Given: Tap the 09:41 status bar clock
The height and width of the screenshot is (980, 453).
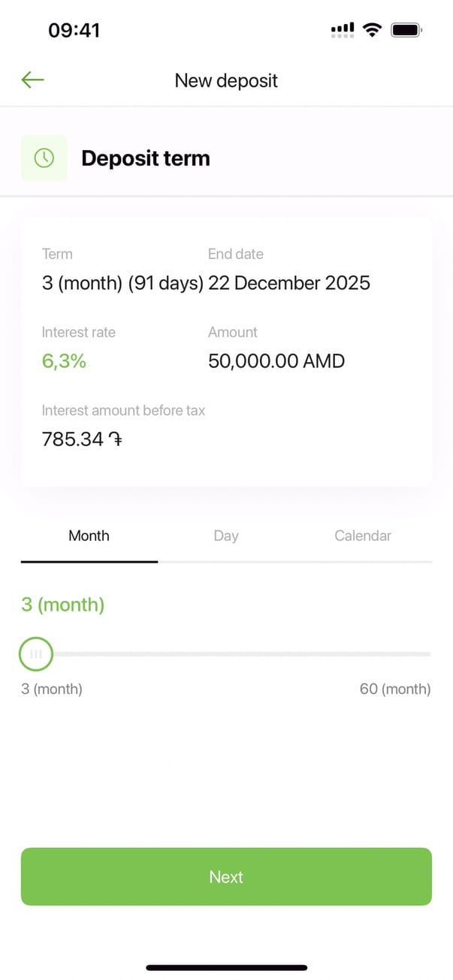Looking at the screenshot, I should [x=74, y=30].
